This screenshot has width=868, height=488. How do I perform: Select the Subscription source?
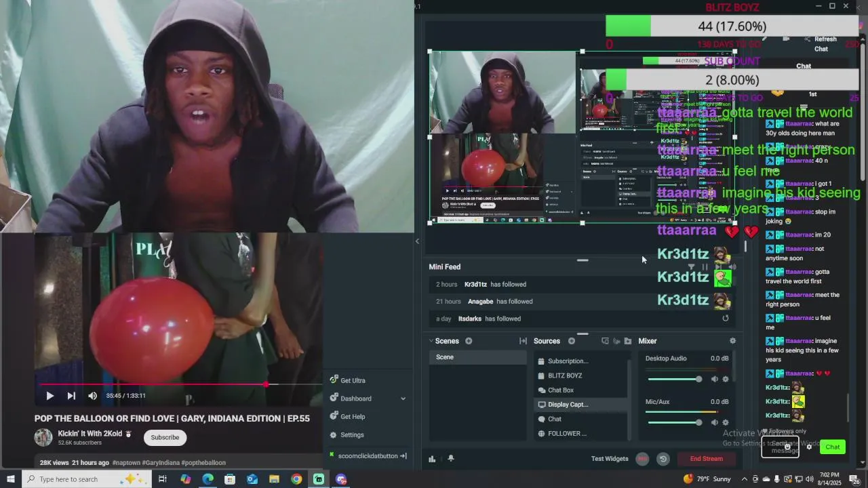[580, 361]
